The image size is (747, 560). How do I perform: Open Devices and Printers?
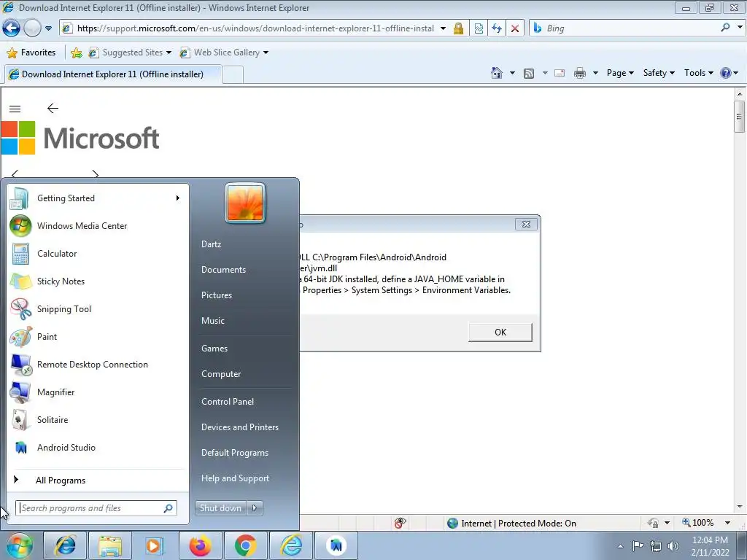(239, 427)
